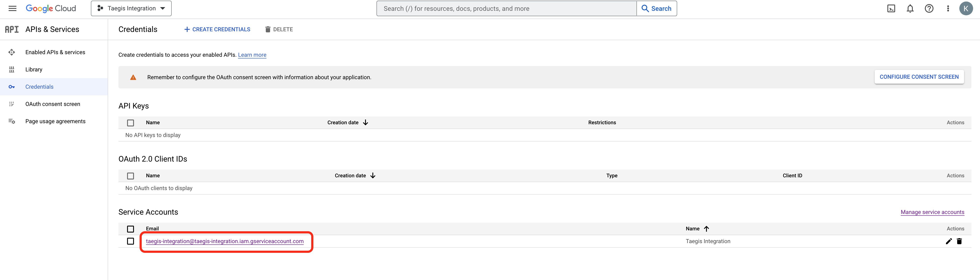
Task: Activate Cloud Shell terminal icon
Action: (891, 8)
